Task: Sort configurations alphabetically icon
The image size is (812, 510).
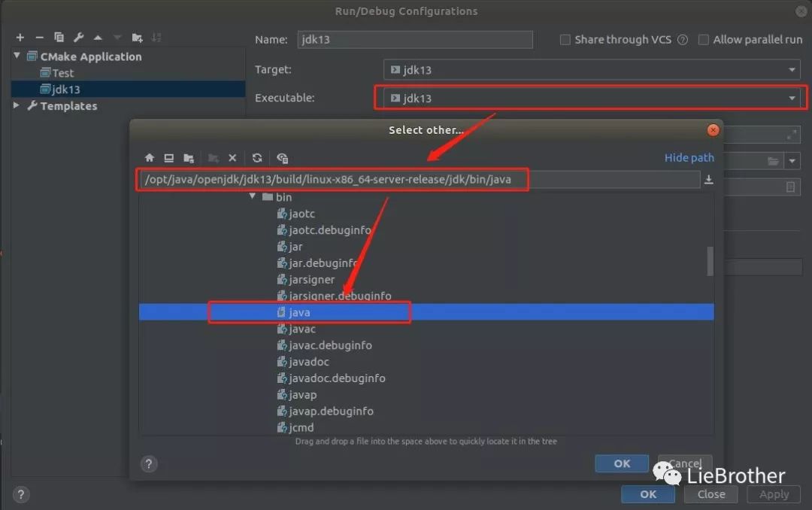Action: pos(156,38)
